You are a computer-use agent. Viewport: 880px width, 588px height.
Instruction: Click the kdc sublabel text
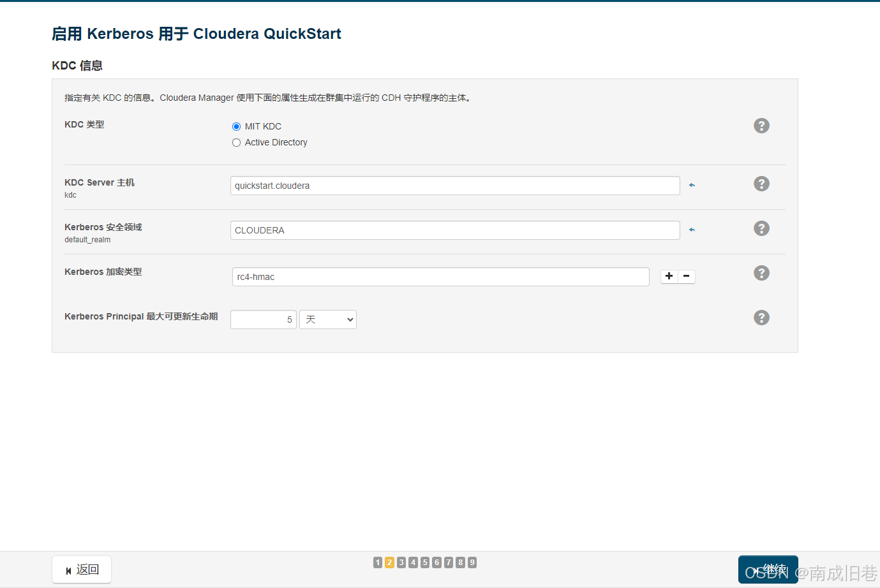tap(70, 195)
